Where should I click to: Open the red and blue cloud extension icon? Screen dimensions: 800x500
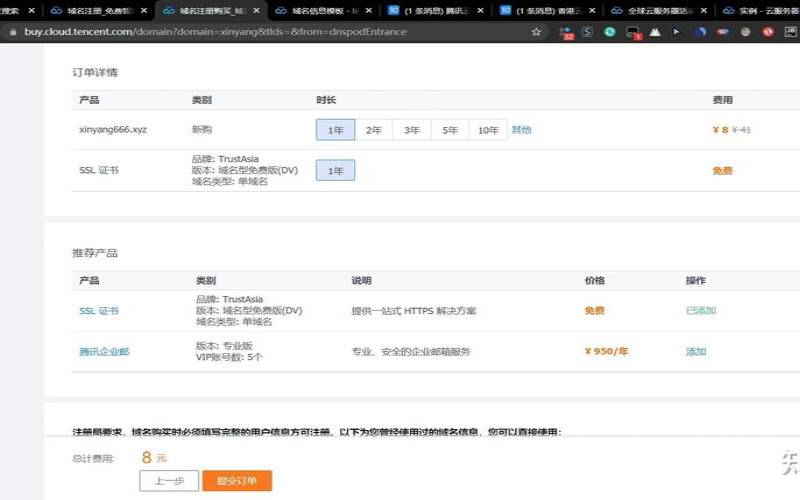pyautogui.click(x=722, y=32)
